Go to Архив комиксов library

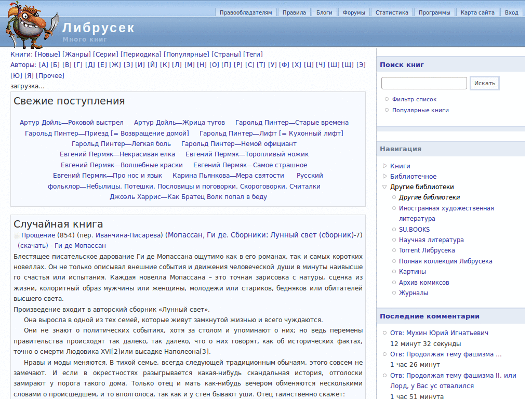coord(424,283)
